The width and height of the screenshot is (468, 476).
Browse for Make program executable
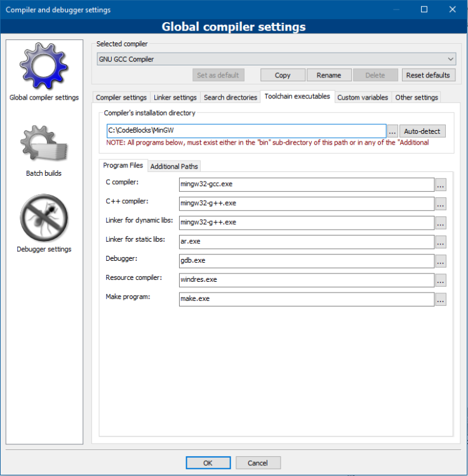click(441, 300)
